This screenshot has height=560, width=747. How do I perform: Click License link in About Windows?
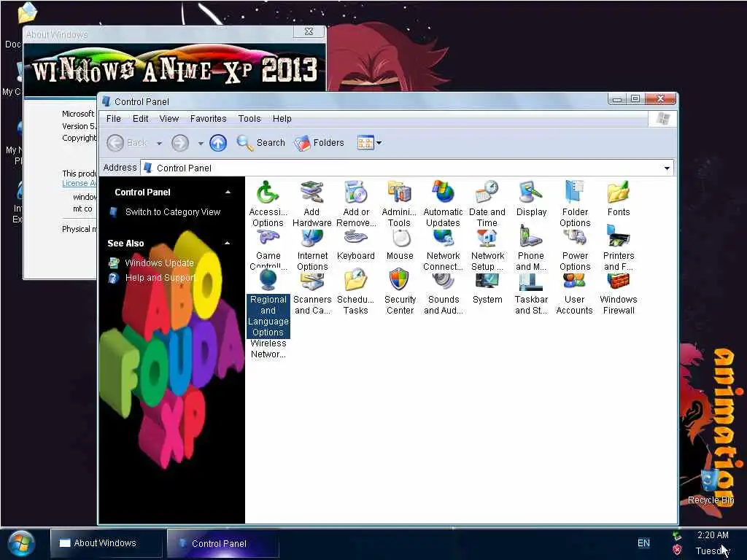[x=79, y=183]
